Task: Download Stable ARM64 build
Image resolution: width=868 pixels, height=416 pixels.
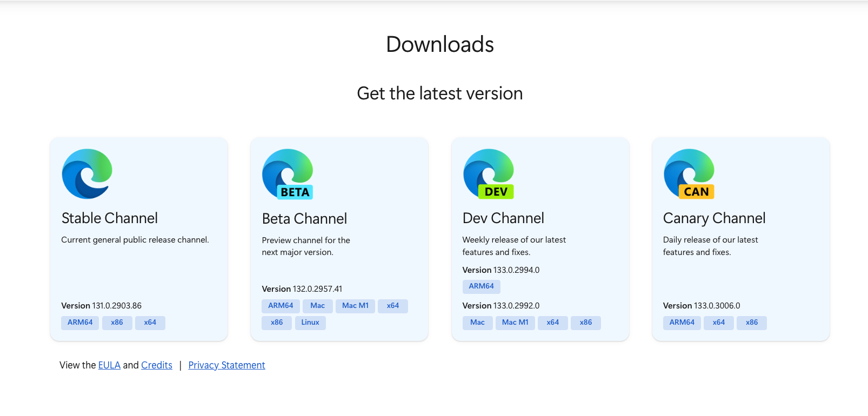Action: [x=80, y=323]
